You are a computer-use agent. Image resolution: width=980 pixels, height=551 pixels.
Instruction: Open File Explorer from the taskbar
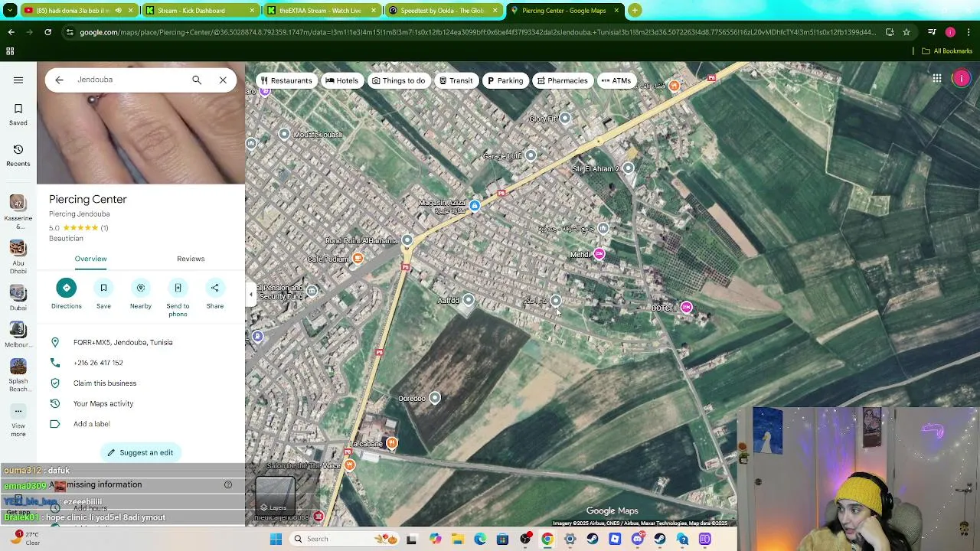[x=457, y=539]
